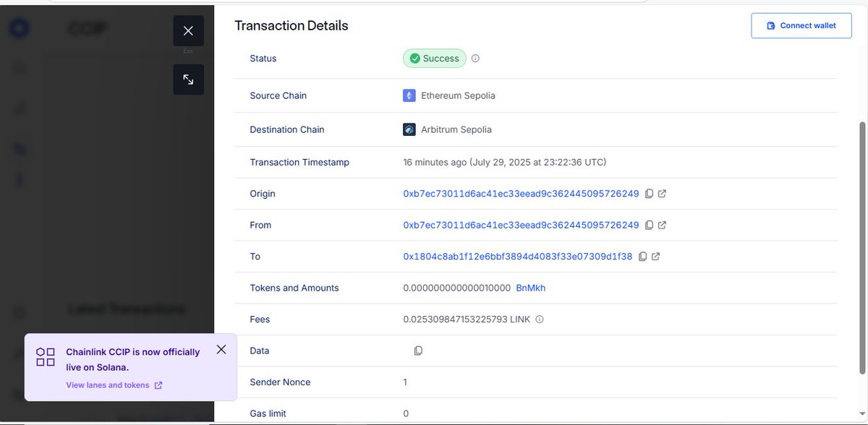Click the Arbitrum Sepolia chain icon

(x=409, y=129)
